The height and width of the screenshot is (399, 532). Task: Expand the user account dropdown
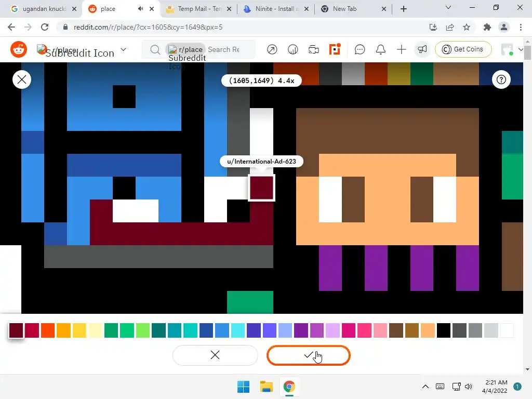click(521, 49)
